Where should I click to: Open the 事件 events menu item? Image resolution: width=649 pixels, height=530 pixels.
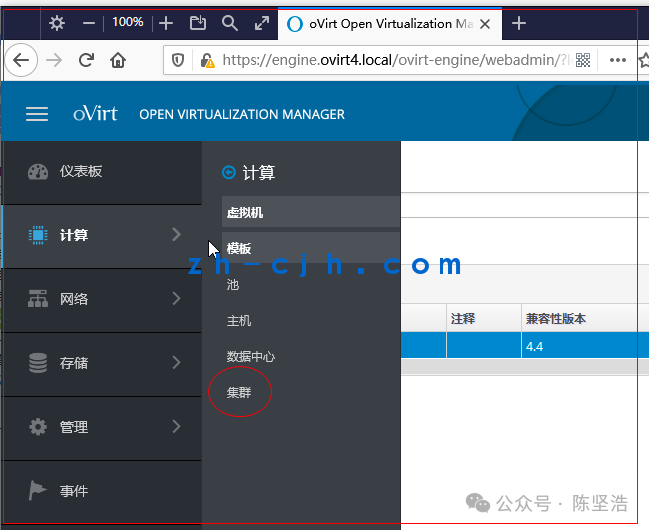pos(102,491)
